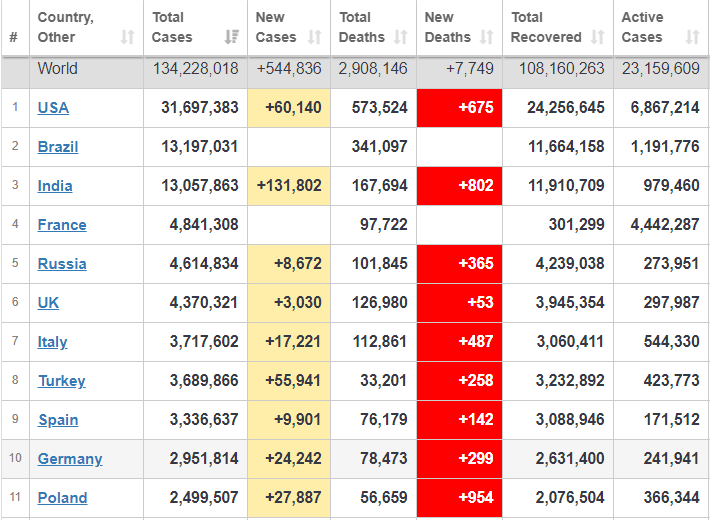Click sort arrows icon in Country, Other column
Image resolution: width=710 pixels, height=520 pixels.
127,37
